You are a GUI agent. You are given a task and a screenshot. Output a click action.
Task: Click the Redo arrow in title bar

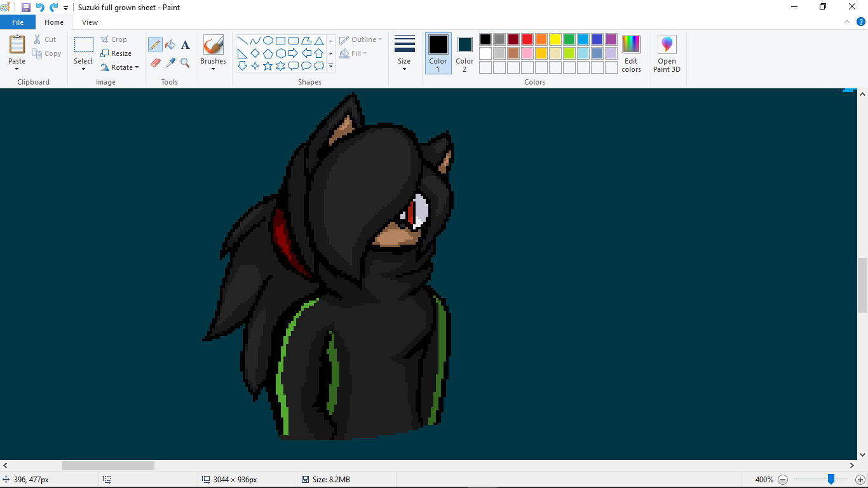click(x=53, y=8)
